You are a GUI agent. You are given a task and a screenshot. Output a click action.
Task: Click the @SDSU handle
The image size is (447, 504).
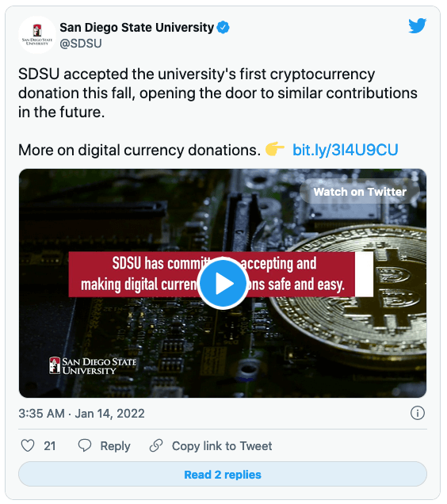[x=81, y=44]
